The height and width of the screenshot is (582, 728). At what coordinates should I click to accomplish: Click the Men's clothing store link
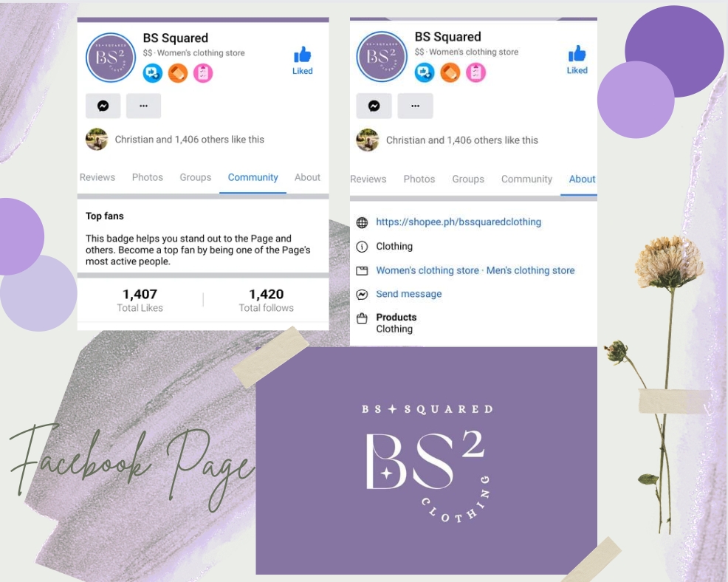[530, 270]
